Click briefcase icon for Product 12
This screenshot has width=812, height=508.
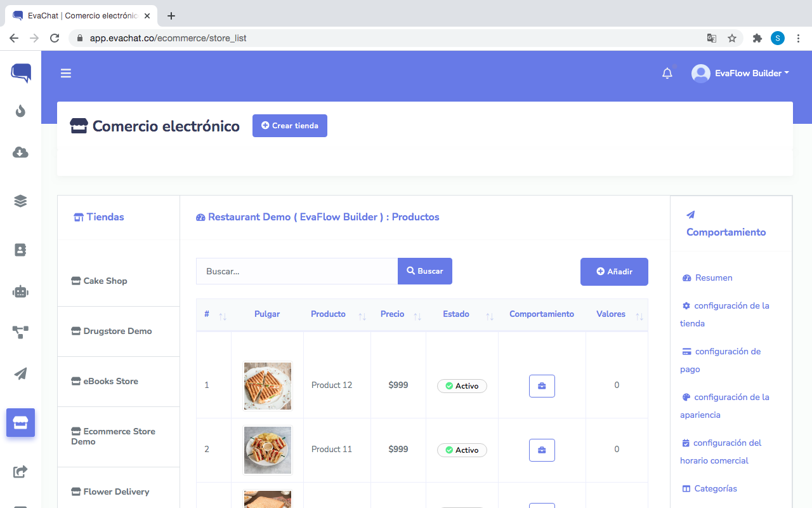(542, 386)
